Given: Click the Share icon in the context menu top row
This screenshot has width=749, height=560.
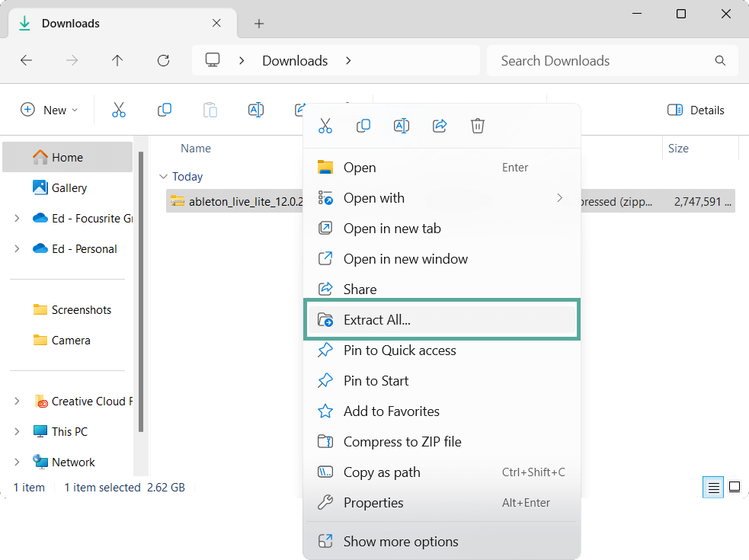Looking at the screenshot, I should click(440, 126).
